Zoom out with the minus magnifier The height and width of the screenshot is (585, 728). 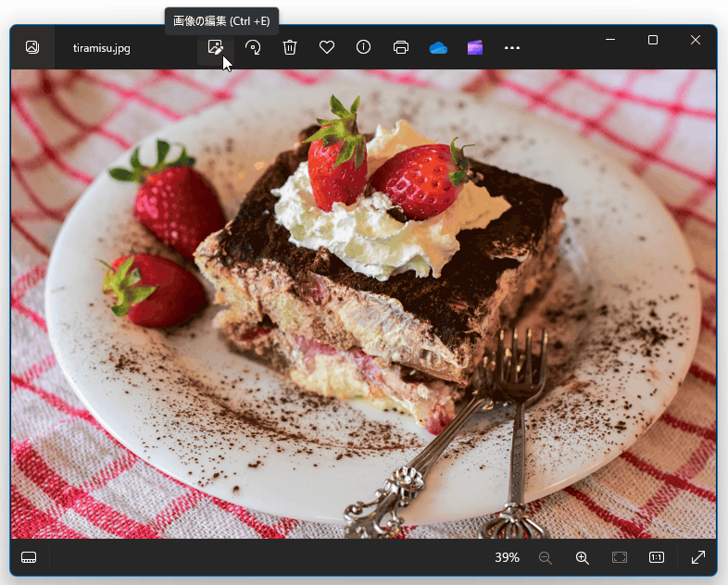(545, 557)
